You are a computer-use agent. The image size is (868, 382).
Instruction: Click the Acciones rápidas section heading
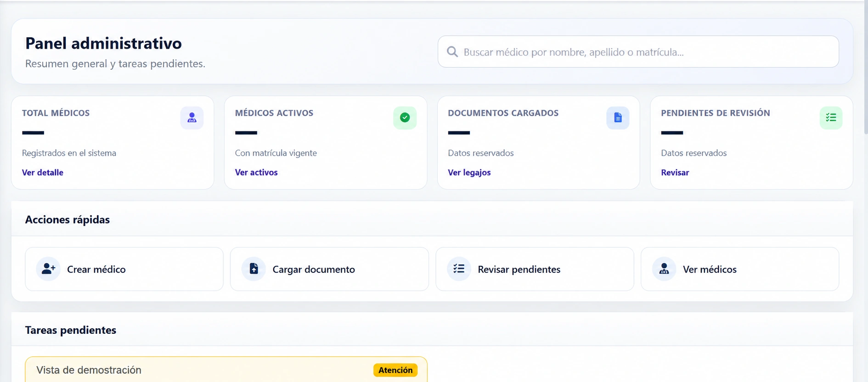(68, 219)
